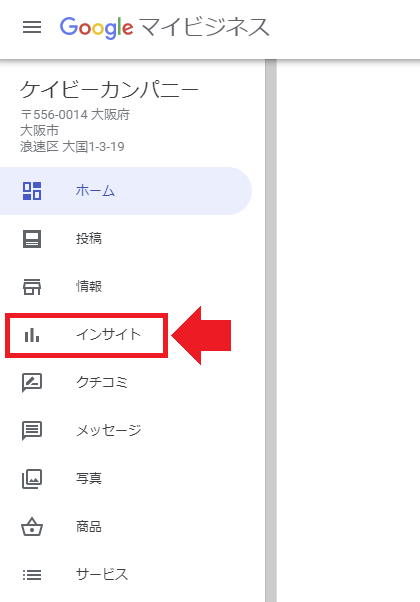Screen dimensions: 420x602
Task: Click the Google マイビジネス logo
Action: point(164,28)
